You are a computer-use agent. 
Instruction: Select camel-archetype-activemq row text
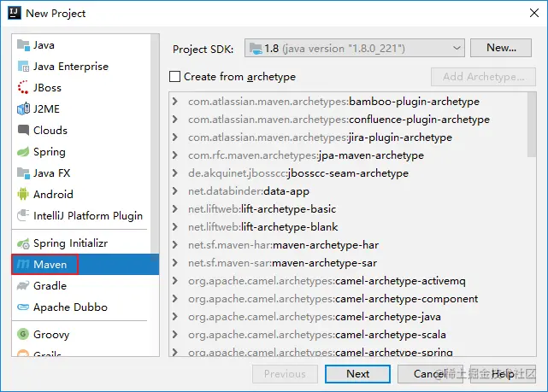(x=327, y=281)
